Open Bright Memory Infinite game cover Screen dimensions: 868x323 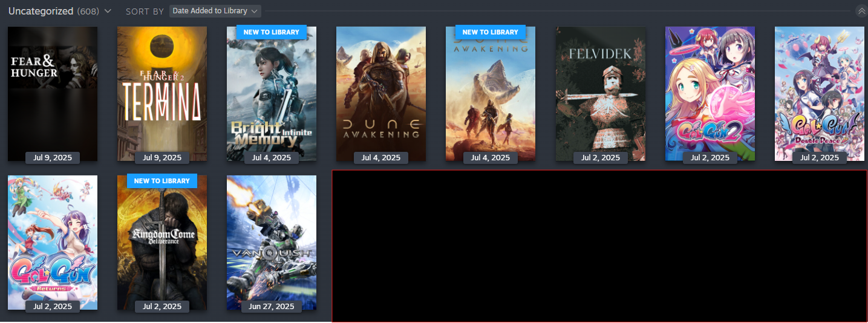point(272,94)
